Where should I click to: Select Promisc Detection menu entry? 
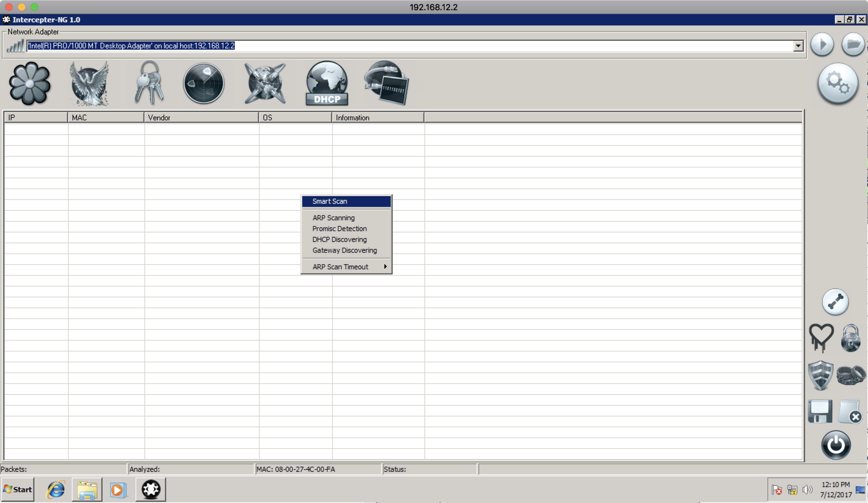tap(346, 229)
